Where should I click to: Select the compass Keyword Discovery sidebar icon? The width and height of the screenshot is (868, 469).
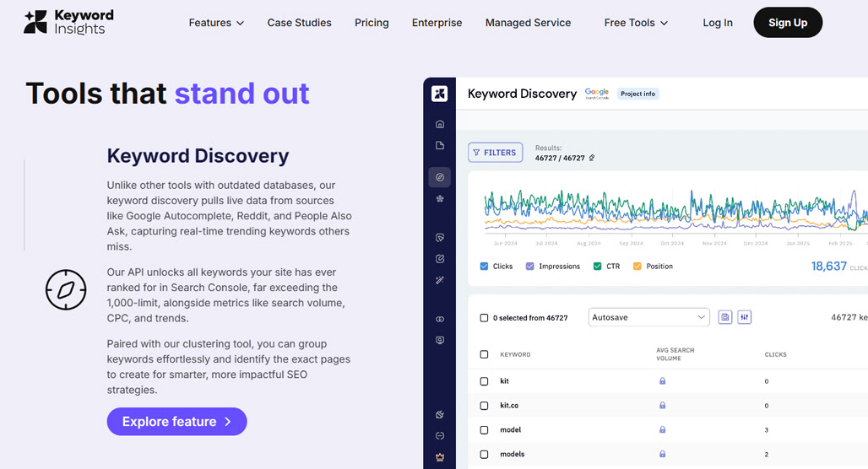(x=440, y=177)
